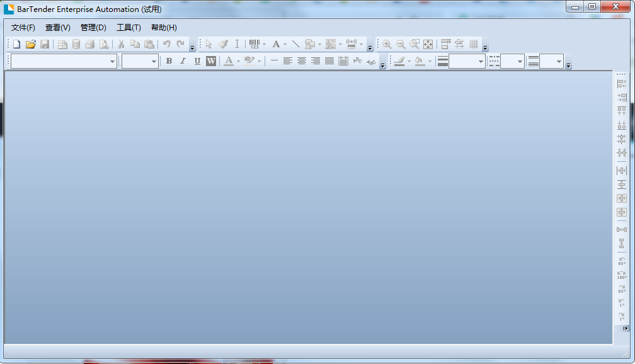Expand shape tool dropdown arrow
The height and width of the screenshot is (364, 635).
319,44
